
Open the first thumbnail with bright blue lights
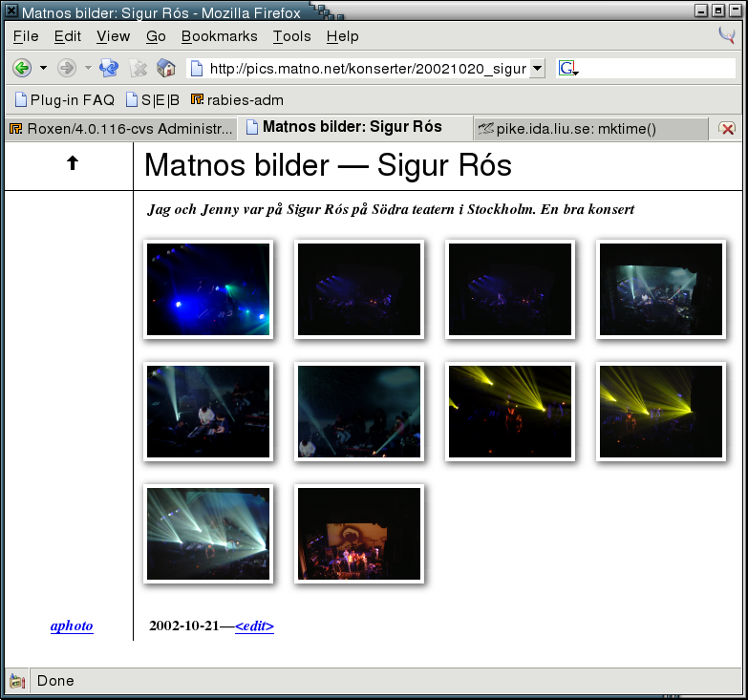[x=208, y=289]
